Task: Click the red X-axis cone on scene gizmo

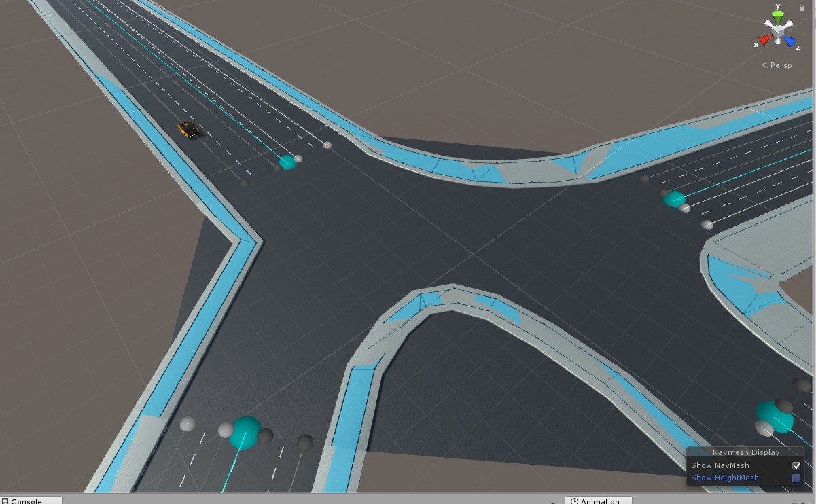Action: point(764,40)
